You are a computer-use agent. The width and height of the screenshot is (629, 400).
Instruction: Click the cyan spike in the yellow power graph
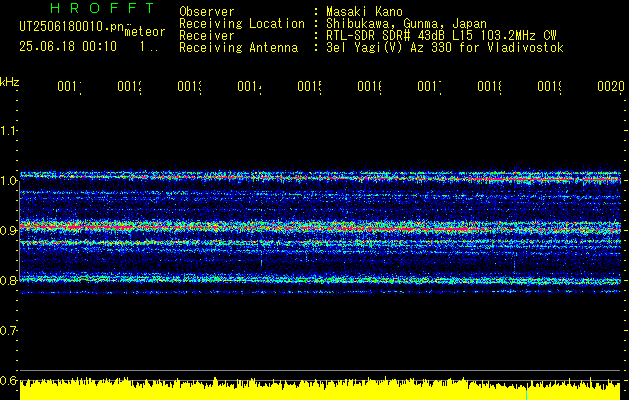point(527,393)
